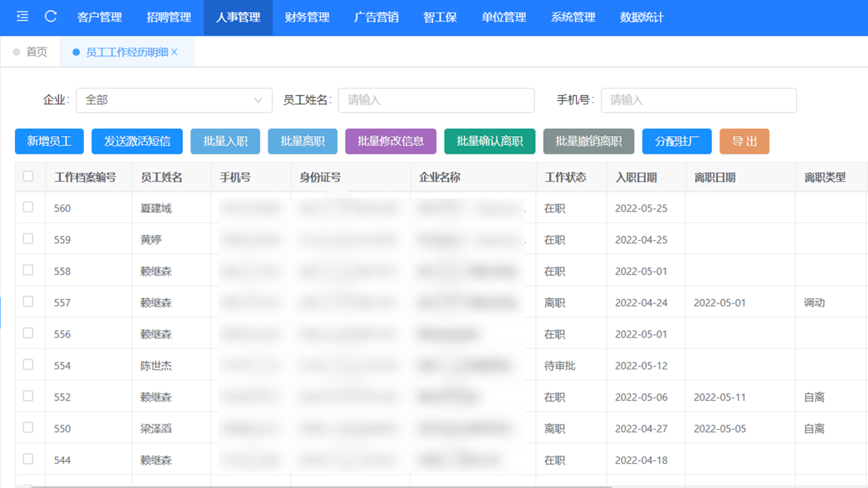The width and height of the screenshot is (868, 488).
Task: Collapse the sidebar menu icon
Action: (22, 17)
